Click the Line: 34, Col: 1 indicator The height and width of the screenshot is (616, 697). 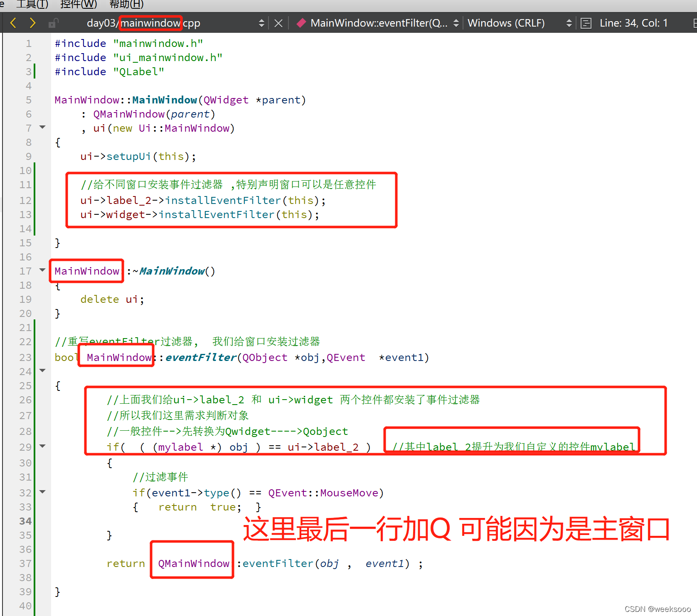[x=633, y=23]
